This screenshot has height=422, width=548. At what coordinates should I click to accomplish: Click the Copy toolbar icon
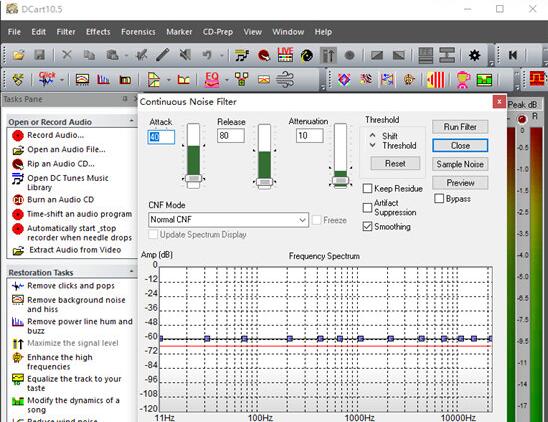point(89,55)
